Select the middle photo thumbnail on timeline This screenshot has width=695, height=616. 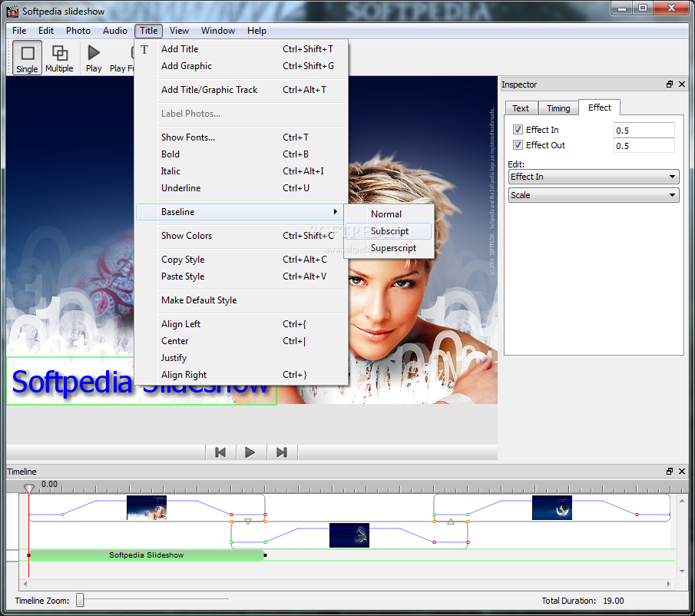point(349,535)
